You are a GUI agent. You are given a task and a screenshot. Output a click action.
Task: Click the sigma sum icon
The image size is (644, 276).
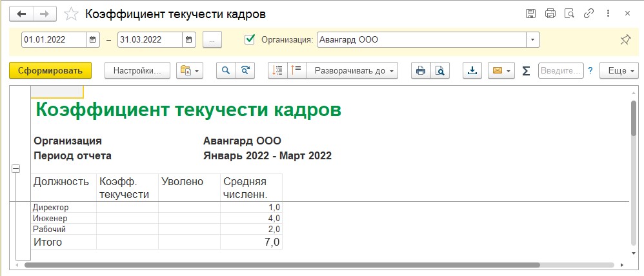click(526, 71)
